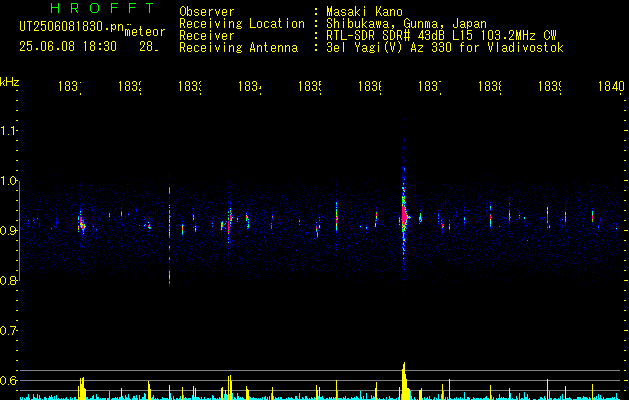Viewport: 629px width, 400px height.
Task: Click the Receiving Location label
Action: [242, 24]
